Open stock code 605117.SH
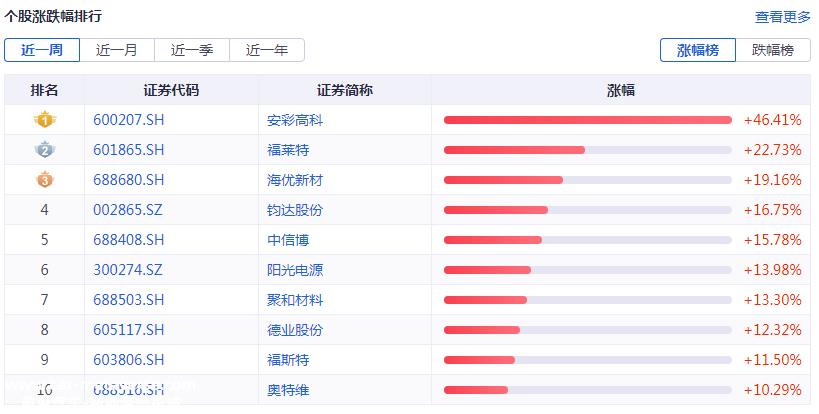The width and height of the screenshot is (819, 414). coord(128,330)
